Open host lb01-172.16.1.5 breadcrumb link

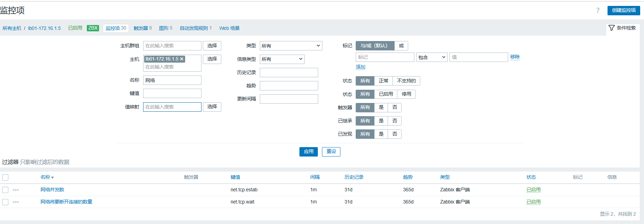coord(44,28)
